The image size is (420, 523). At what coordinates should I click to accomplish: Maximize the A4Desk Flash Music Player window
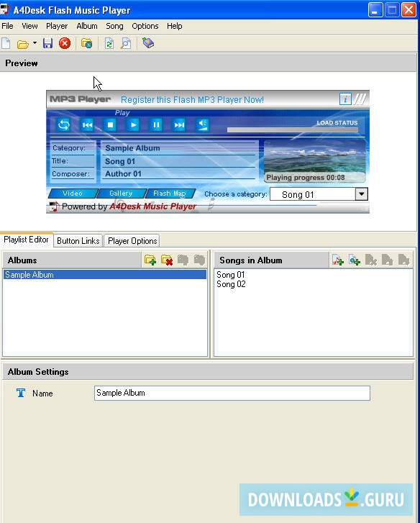coord(392,9)
